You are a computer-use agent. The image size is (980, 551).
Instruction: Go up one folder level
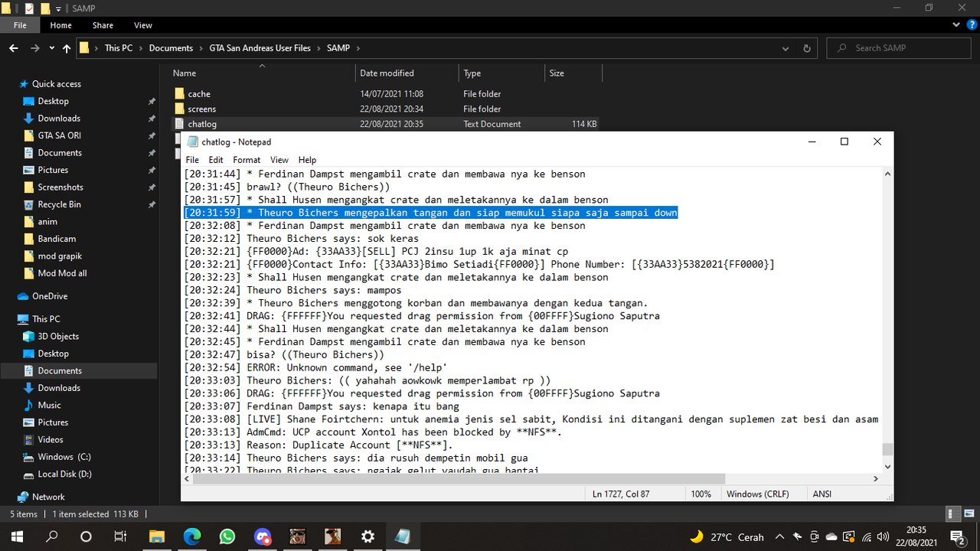[67, 48]
